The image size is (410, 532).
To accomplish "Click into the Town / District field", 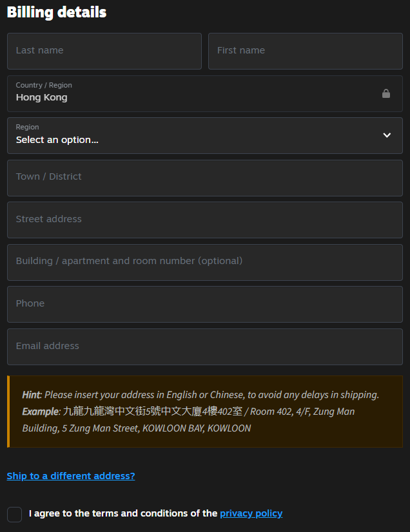I will (x=205, y=178).
